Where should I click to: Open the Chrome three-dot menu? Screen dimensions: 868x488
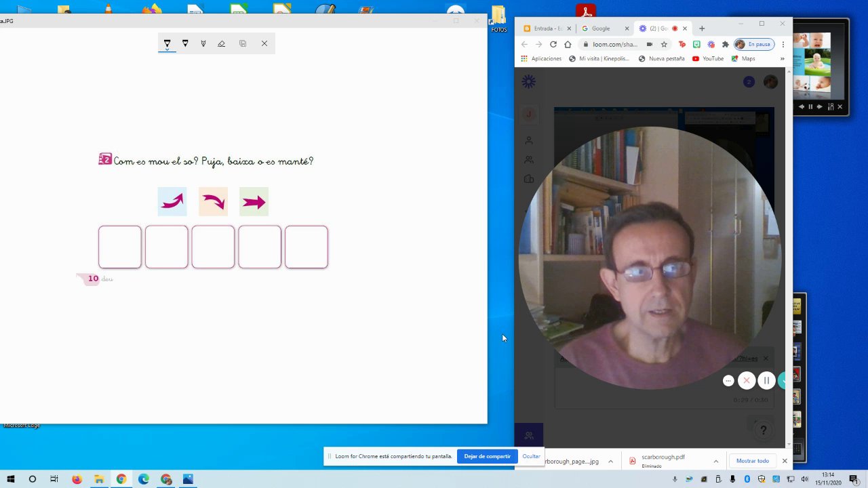[x=783, y=44]
